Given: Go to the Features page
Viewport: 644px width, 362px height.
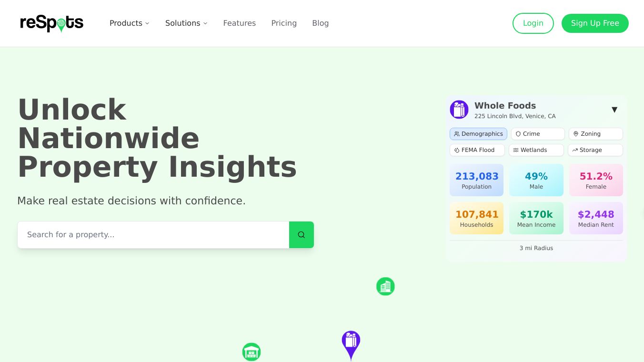Looking at the screenshot, I should pos(240,23).
